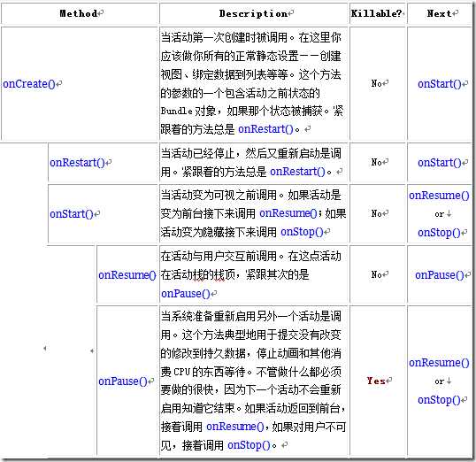Follow onResume() link inside onPause row description

235,427
